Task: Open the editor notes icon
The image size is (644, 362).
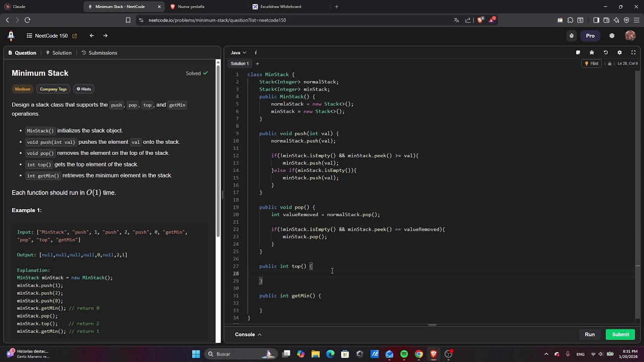Action: pos(578,52)
